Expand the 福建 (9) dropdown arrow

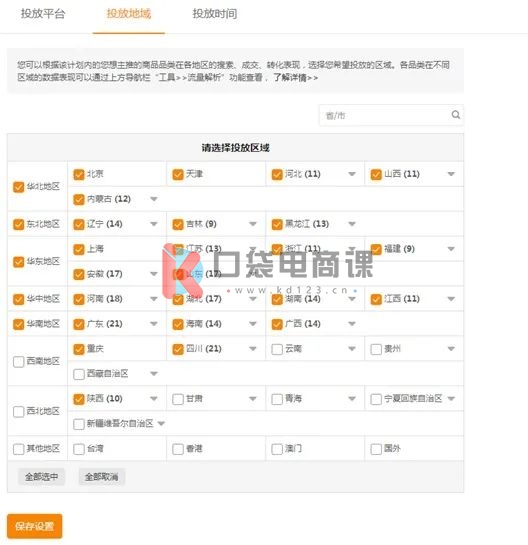[451, 249]
